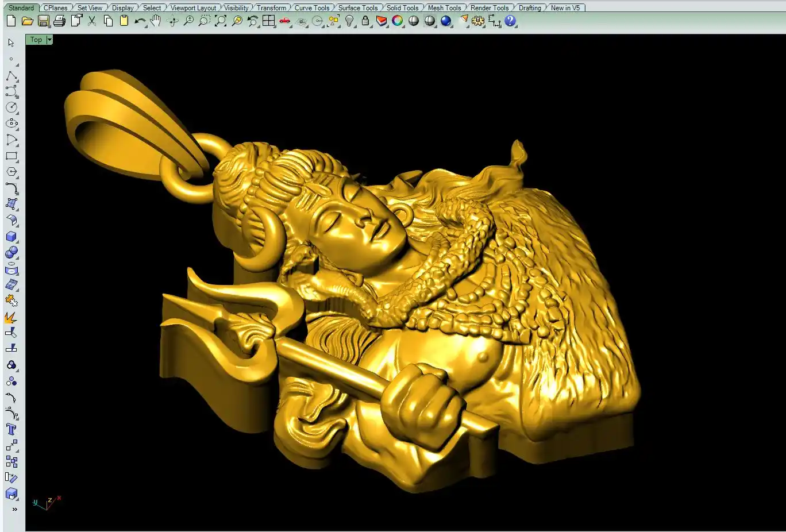
Task: Toggle the lock objects padlock icon
Action: pyautogui.click(x=365, y=21)
